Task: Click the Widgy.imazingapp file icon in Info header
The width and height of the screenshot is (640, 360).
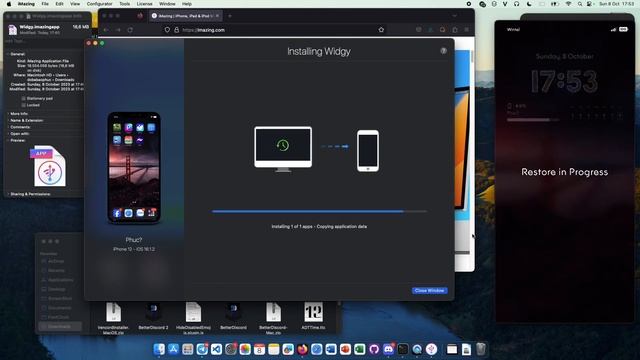Action: pos(12,29)
